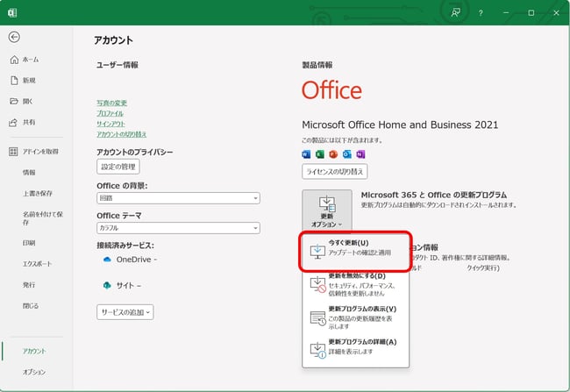Click the open folder icon in sidebar
The height and width of the screenshot is (392, 570).
(14, 101)
